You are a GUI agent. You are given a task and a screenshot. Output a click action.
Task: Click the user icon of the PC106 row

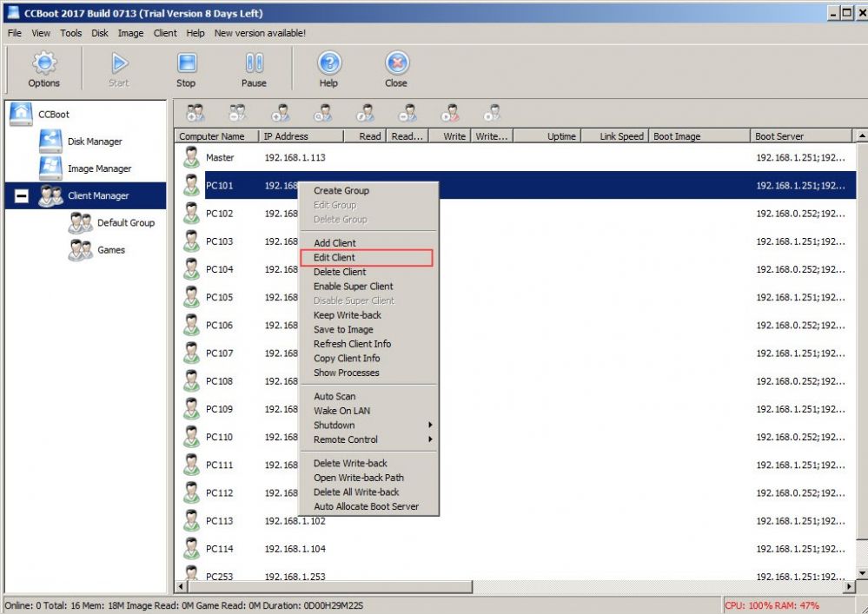[x=191, y=326]
